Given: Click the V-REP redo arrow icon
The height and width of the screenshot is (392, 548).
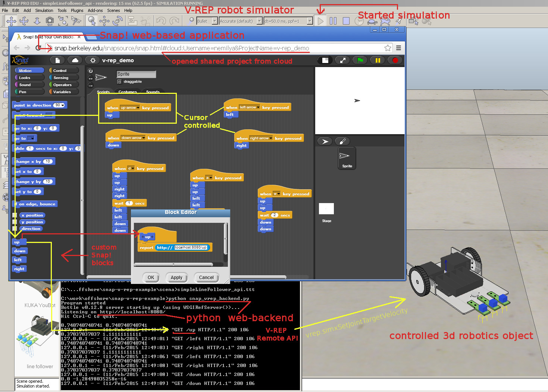Looking at the screenshot, I should [174, 21].
